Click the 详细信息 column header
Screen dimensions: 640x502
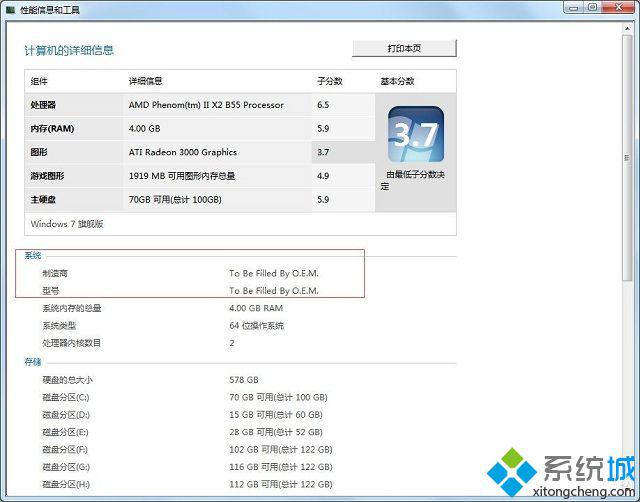click(145, 81)
